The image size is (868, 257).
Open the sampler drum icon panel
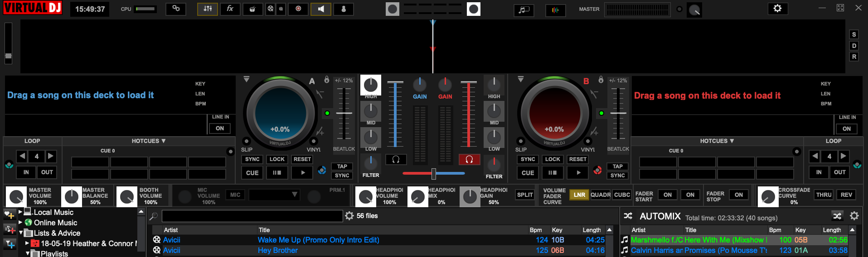pyautogui.click(x=253, y=9)
